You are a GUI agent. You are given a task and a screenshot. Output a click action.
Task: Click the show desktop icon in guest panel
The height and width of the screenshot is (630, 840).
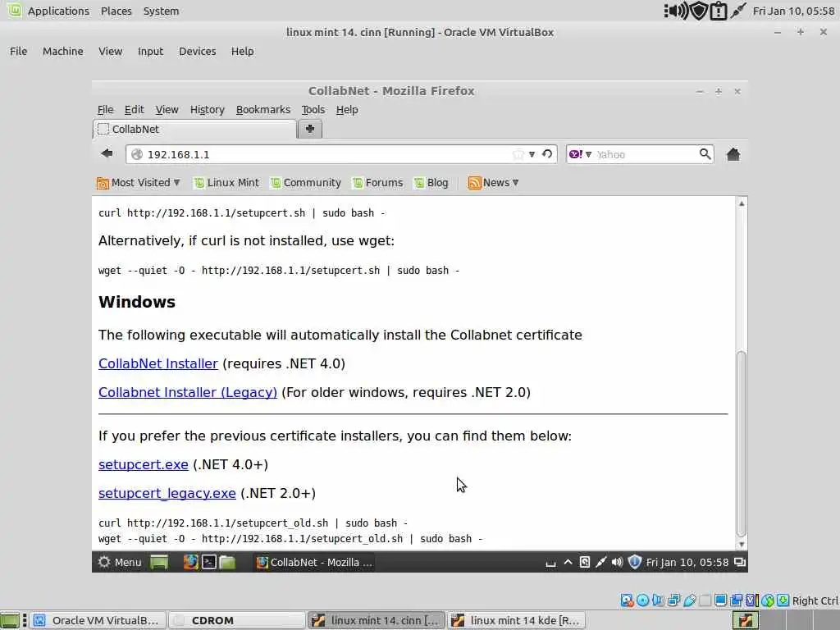[x=159, y=562]
